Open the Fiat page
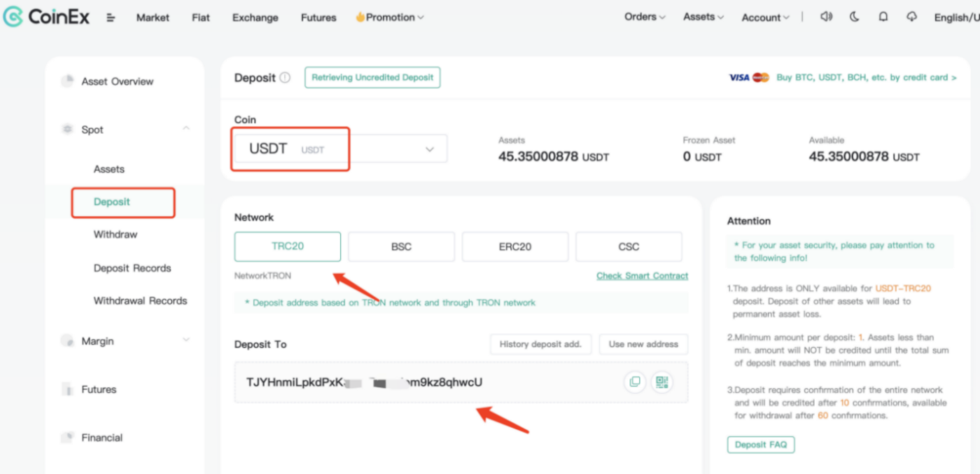The image size is (980, 474). click(x=201, y=18)
